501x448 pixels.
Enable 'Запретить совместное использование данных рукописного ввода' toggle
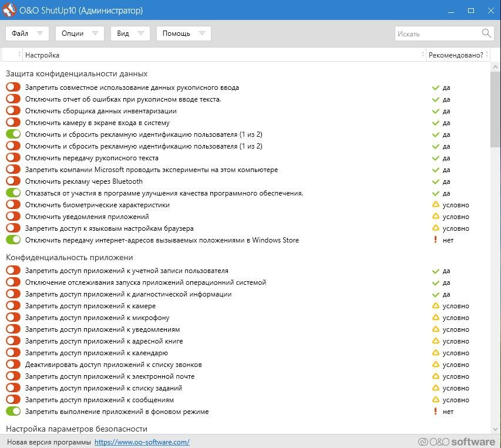pos(13,87)
